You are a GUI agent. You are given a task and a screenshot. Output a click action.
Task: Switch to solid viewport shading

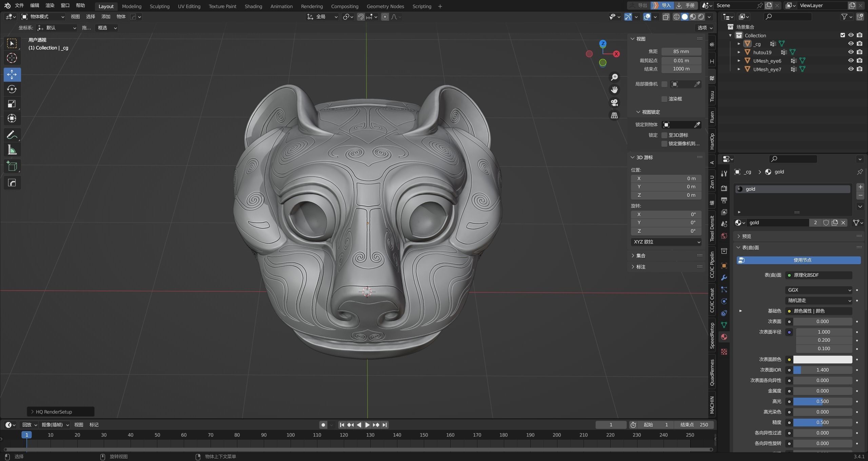click(x=685, y=17)
